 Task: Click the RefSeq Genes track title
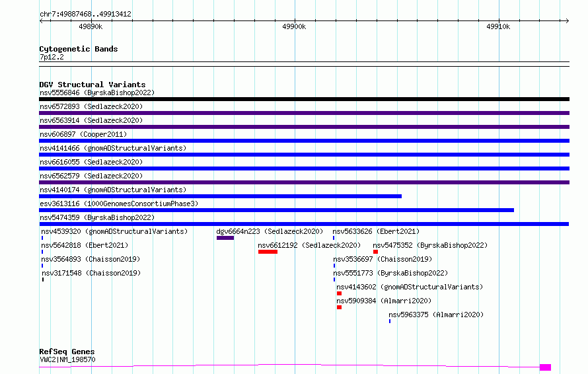(x=67, y=352)
